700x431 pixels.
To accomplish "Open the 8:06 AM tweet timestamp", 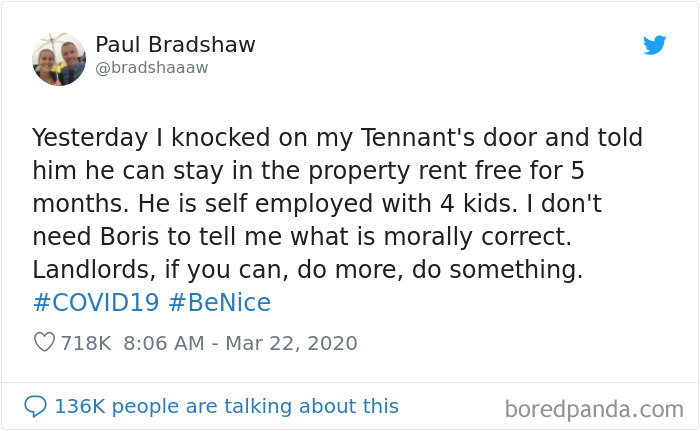I will (x=164, y=343).
